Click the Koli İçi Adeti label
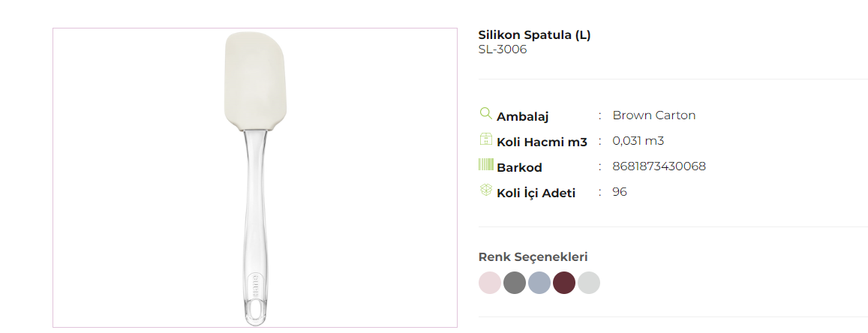Image resolution: width=868 pixels, height=333 pixels. click(x=536, y=193)
